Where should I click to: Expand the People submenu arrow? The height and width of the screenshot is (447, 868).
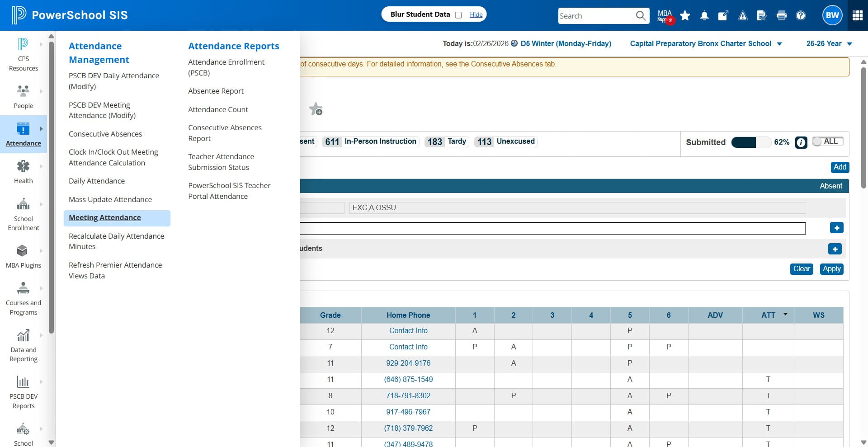click(x=41, y=91)
